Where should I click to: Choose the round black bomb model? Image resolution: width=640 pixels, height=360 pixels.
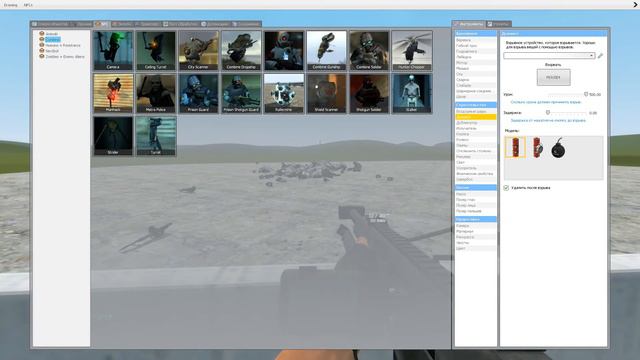[558, 148]
